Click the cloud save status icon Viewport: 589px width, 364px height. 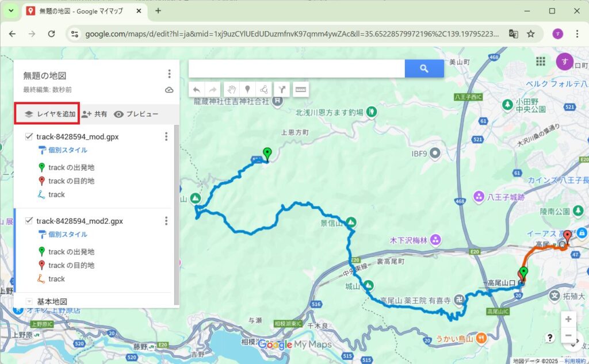[169, 90]
